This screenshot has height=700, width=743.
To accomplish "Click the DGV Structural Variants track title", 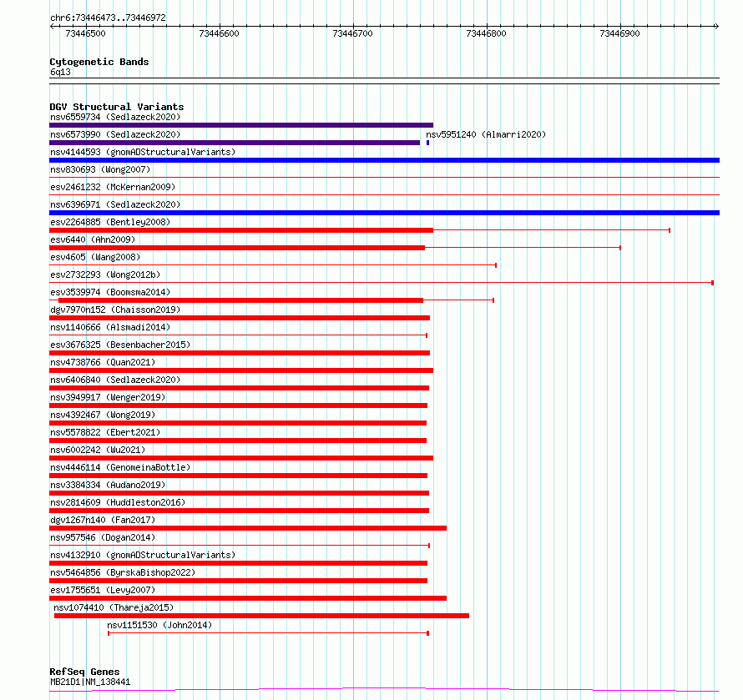I will pos(117,107).
